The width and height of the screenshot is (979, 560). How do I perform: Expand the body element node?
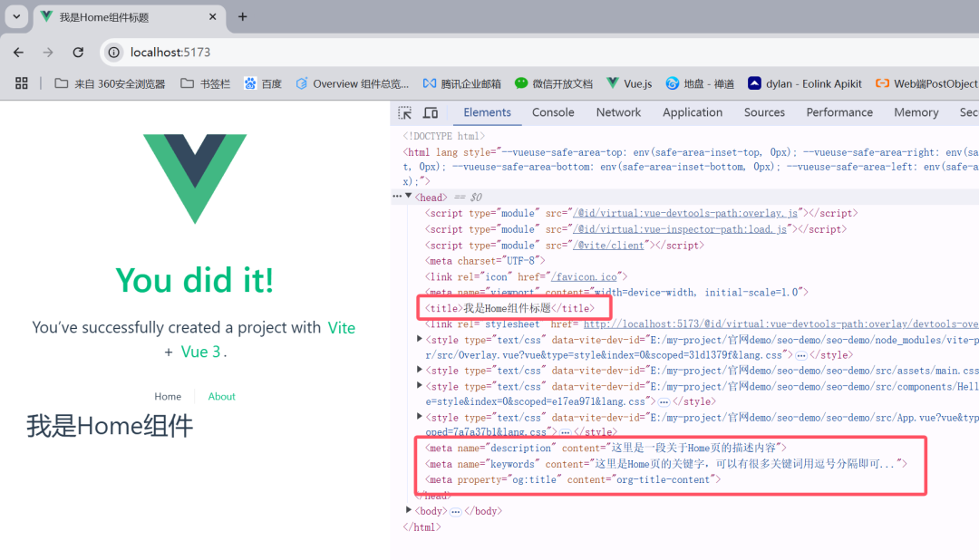[x=409, y=510]
